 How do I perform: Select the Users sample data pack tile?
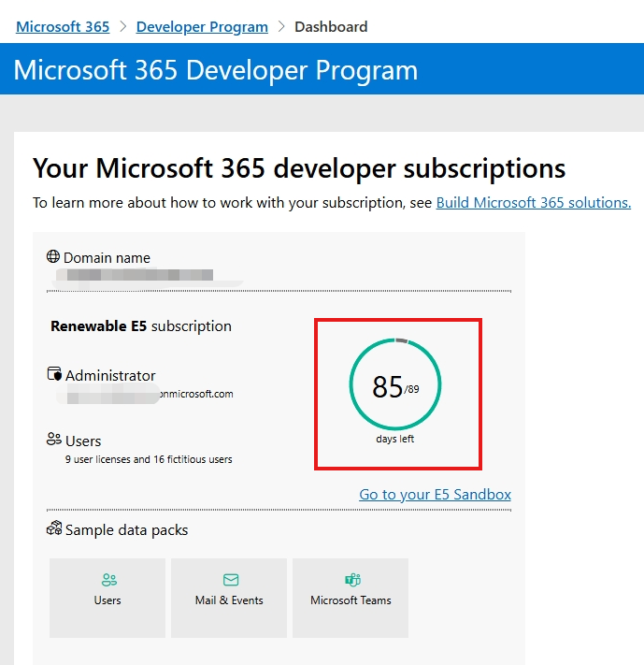pyautogui.click(x=107, y=598)
